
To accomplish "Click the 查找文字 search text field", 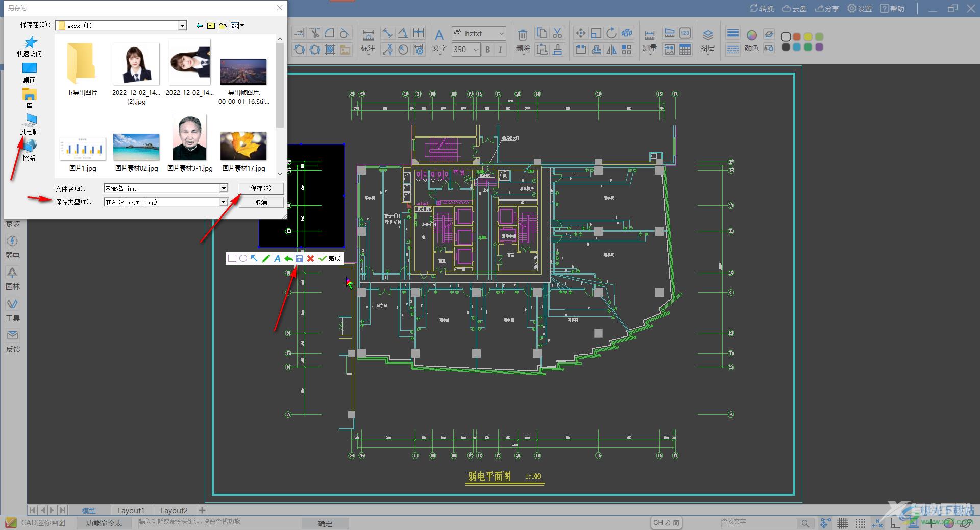I will 758,522.
